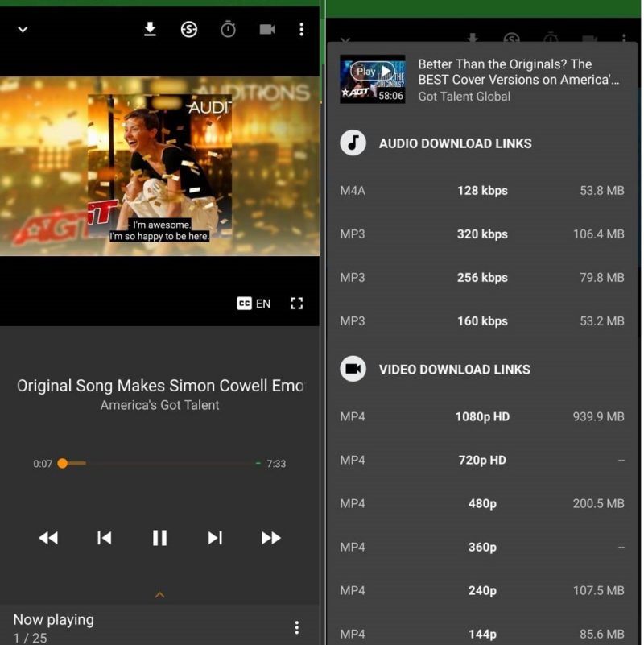
Task: Tap the download arrow icon in toolbar
Action: point(151,29)
